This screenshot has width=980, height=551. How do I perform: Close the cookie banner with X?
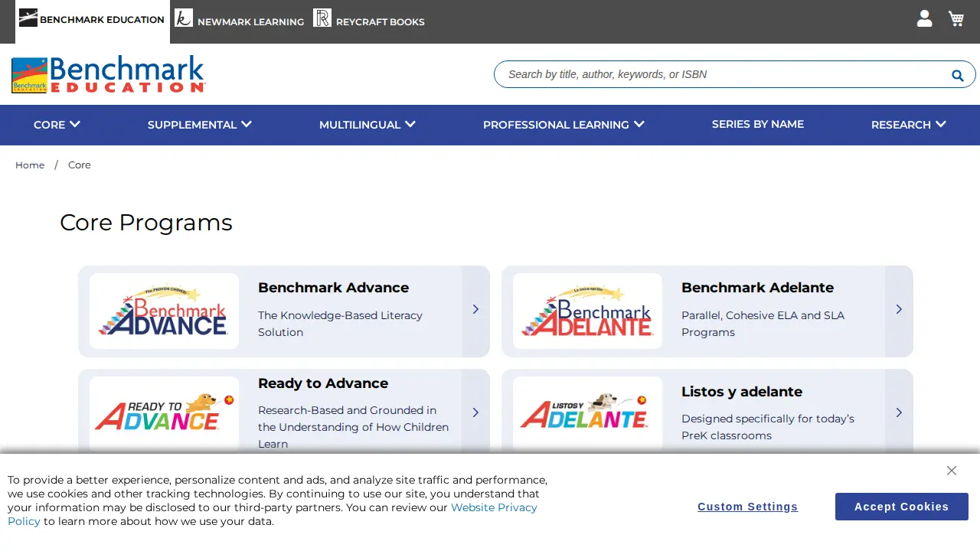[x=952, y=471]
